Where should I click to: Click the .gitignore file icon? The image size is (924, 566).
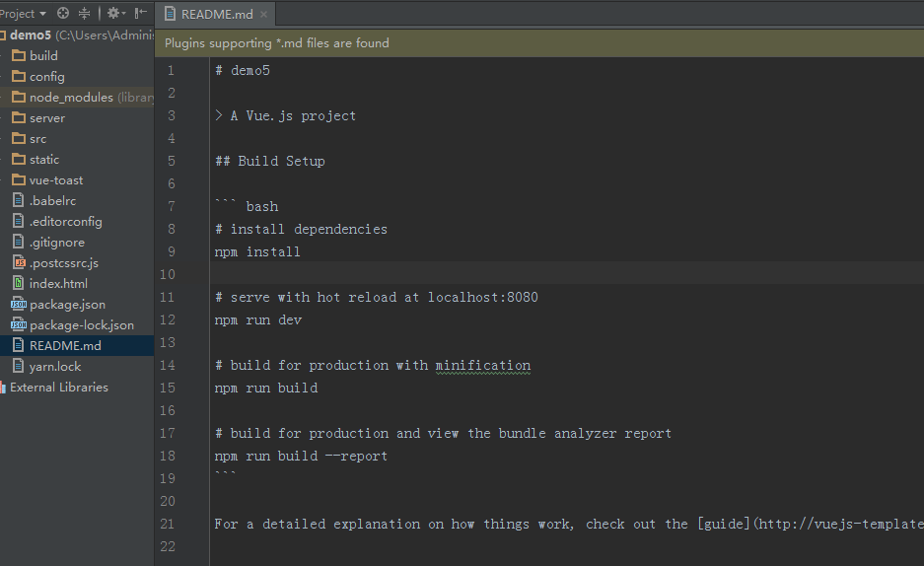(x=19, y=242)
